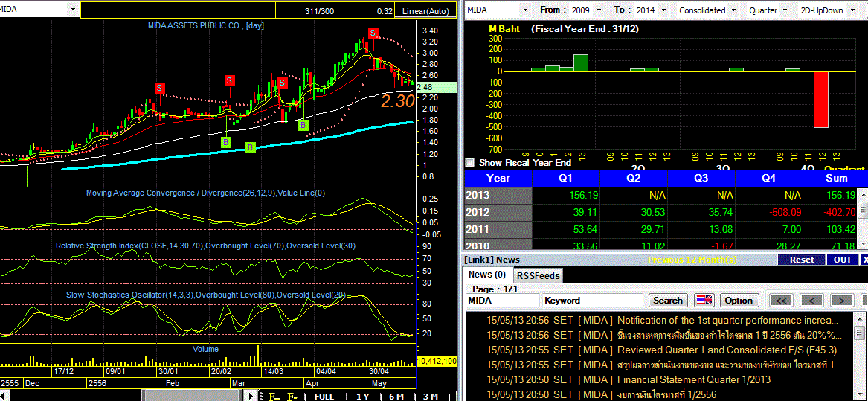Screen dimensions: 868x401
Task: Click the earnings table scroll-up arrow
Action: (862, 195)
